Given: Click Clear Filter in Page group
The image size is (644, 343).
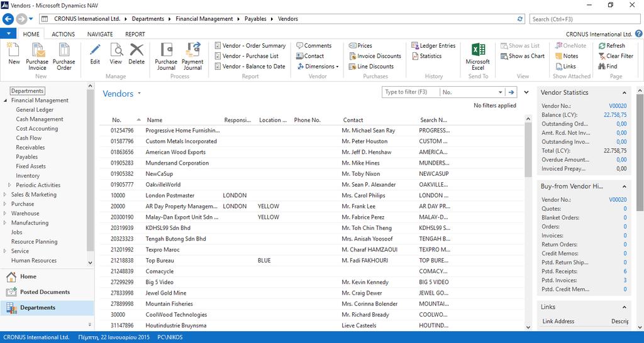Looking at the screenshot, I should pyautogui.click(x=616, y=56).
